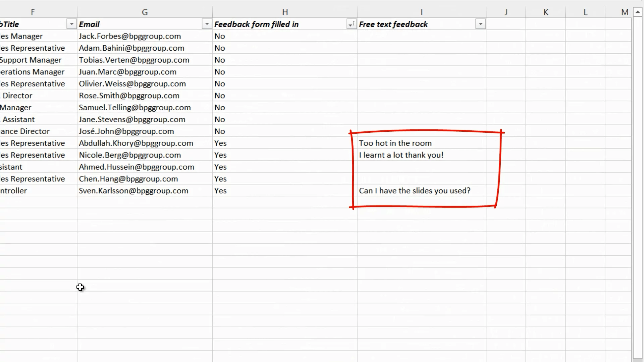Select 'I learnt a lot thank you!' cell
The height and width of the screenshot is (362, 644).
[x=401, y=155]
